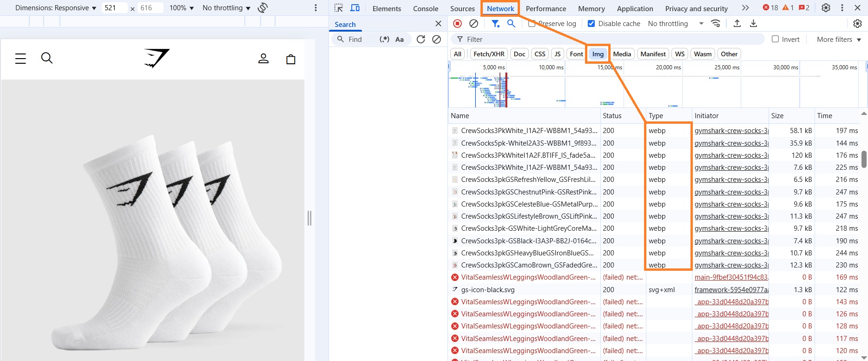The width and height of the screenshot is (868, 361).
Task: Import HAR file with upload icon
Action: pos(737,24)
